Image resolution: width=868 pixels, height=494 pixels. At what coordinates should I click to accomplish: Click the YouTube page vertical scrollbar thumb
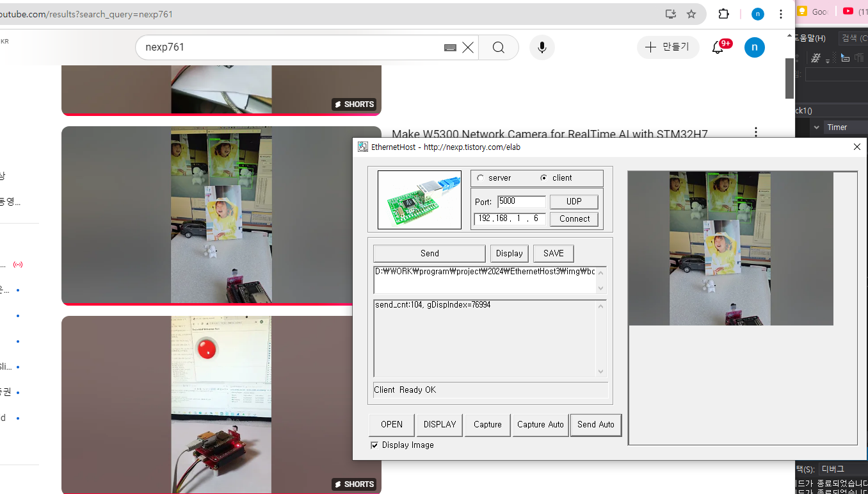pyautogui.click(x=789, y=78)
